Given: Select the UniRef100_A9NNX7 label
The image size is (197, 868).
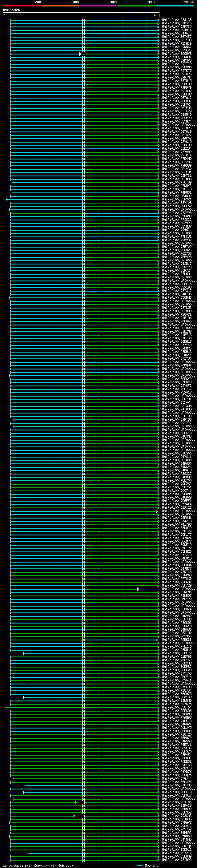Looking at the screenshot, I should 177,47.
